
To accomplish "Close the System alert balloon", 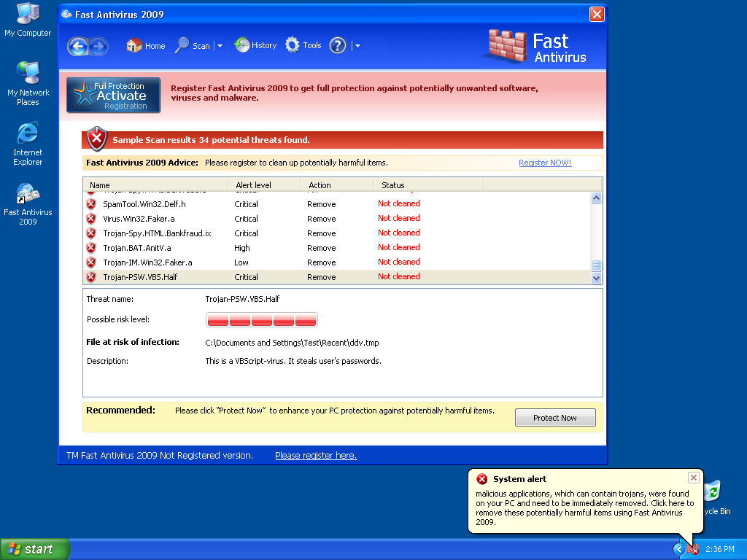I will click(693, 478).
